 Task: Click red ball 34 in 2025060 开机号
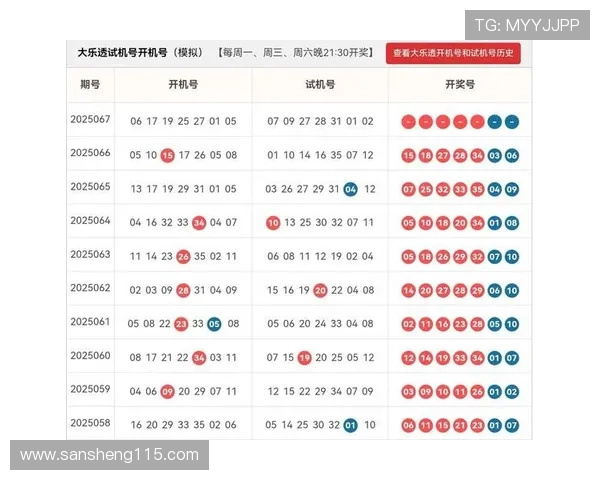199,358
